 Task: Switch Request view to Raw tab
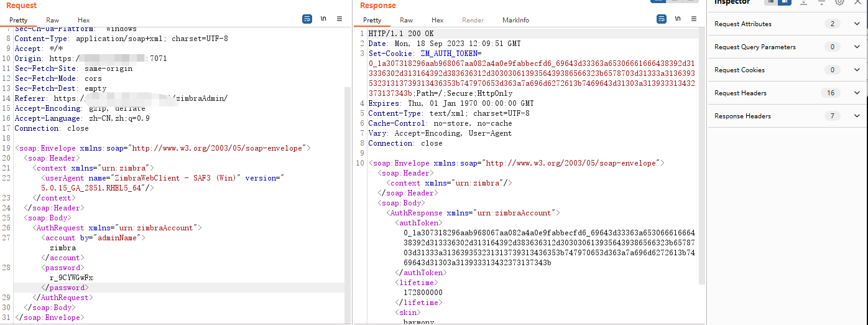[x=53, y=20]
